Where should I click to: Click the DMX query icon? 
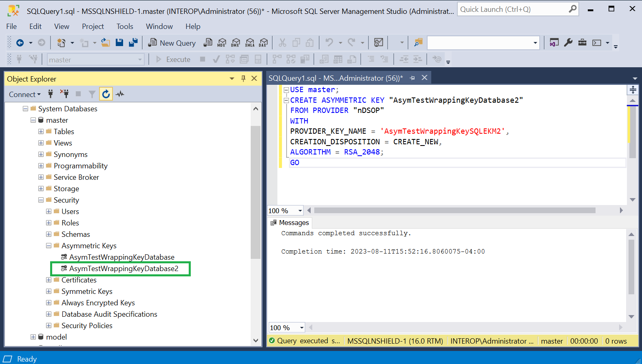tap(236, 42)
